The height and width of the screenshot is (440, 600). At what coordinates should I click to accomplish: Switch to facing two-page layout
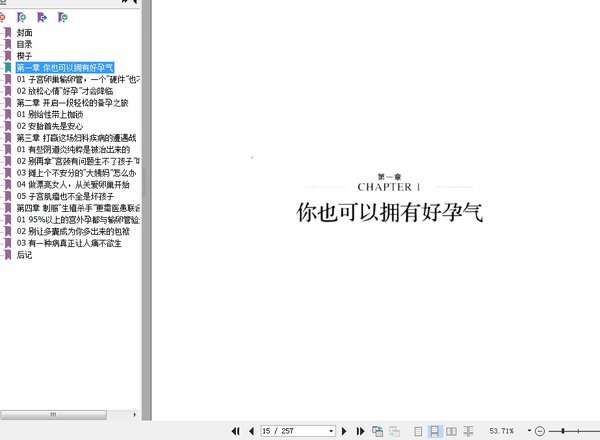[x=451, y=431]
